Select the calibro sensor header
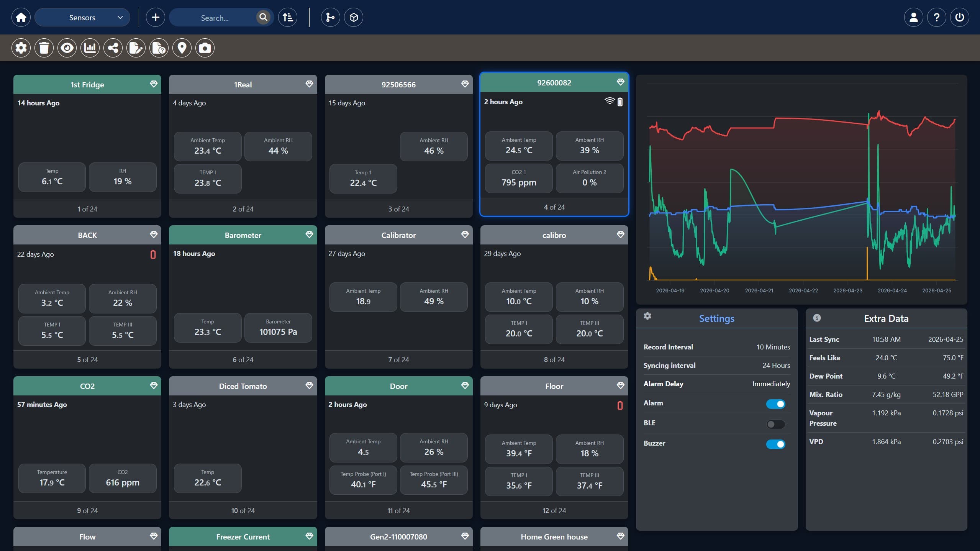Viewport: 980px width, 551px height. coord(554,235)
